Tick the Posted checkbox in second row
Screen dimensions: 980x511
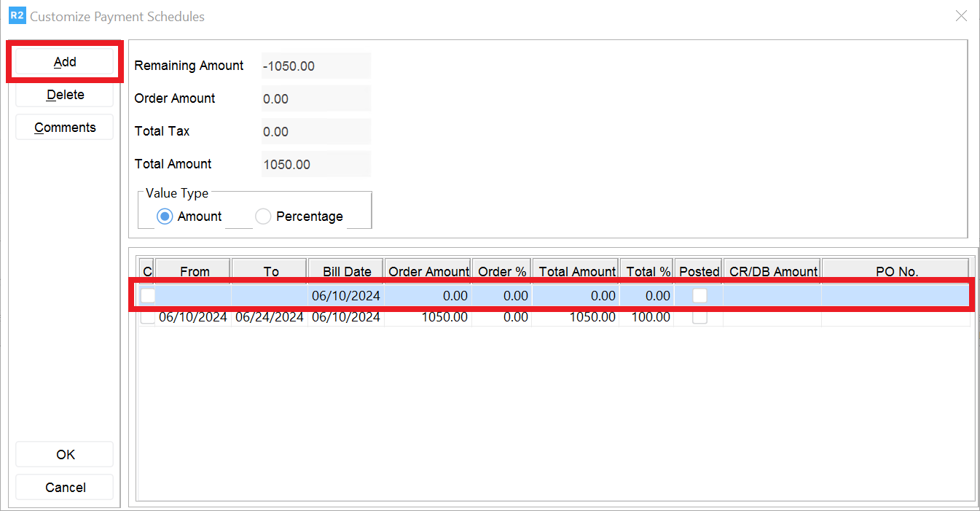point(699,317)
